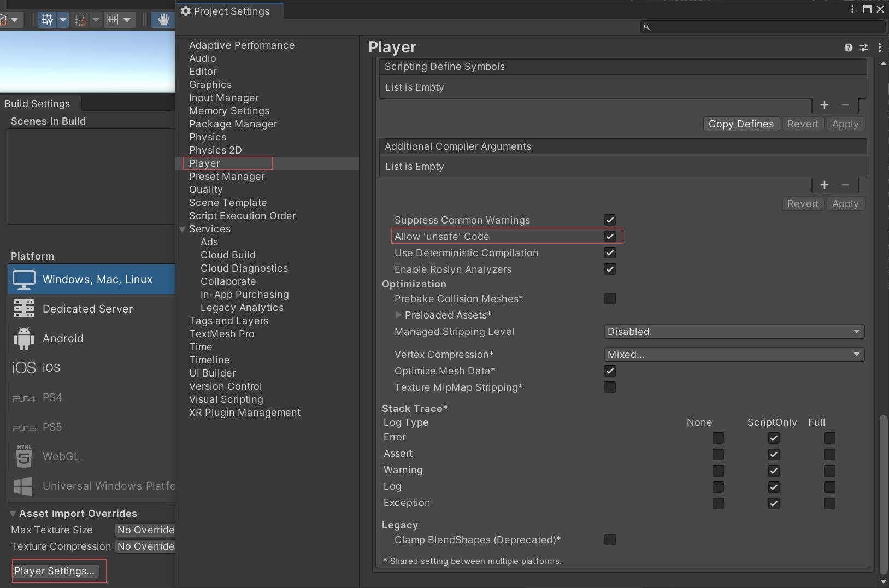This screenshot has height=588, width=889.
Task: Click the snap increment magnet icon
Action: tap(80, 20)
